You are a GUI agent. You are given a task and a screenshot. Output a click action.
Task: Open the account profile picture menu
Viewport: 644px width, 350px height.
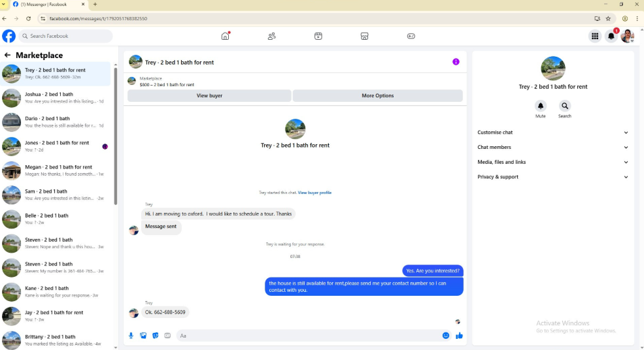pyautogui.click(x=628, y=36)
